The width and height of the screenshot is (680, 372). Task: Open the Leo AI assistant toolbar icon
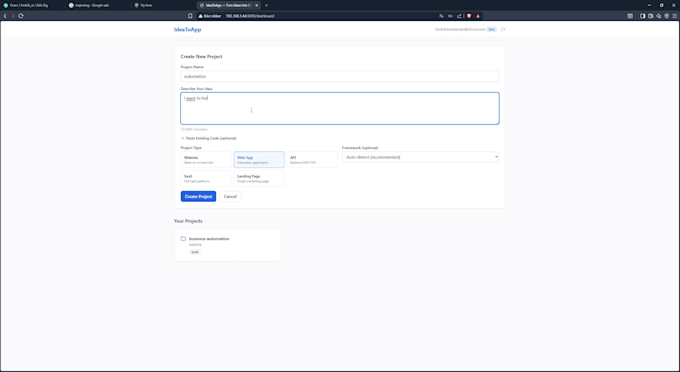658,16
